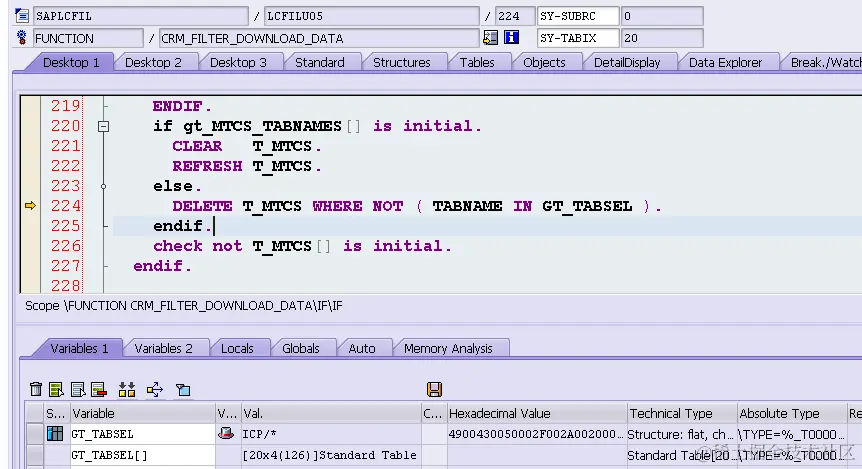
Task: Open the Objects tab
Action: point(544,63)
